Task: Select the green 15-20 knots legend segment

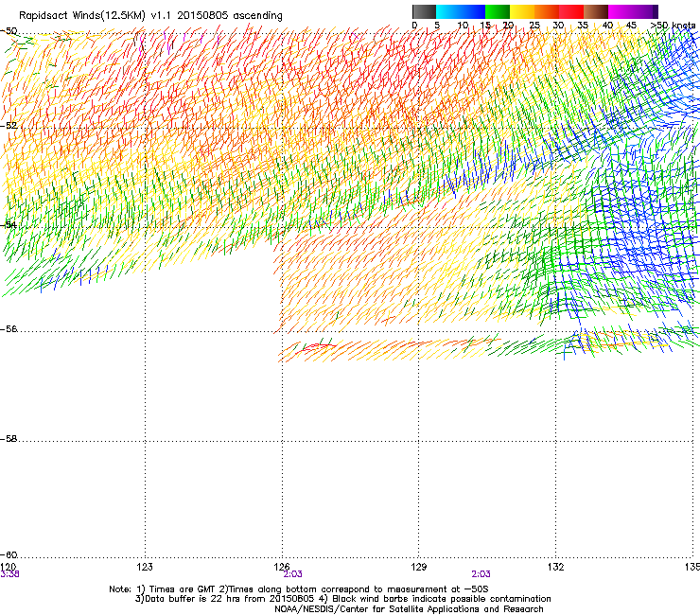Action: pyautogui.click(x=498, y=11)
